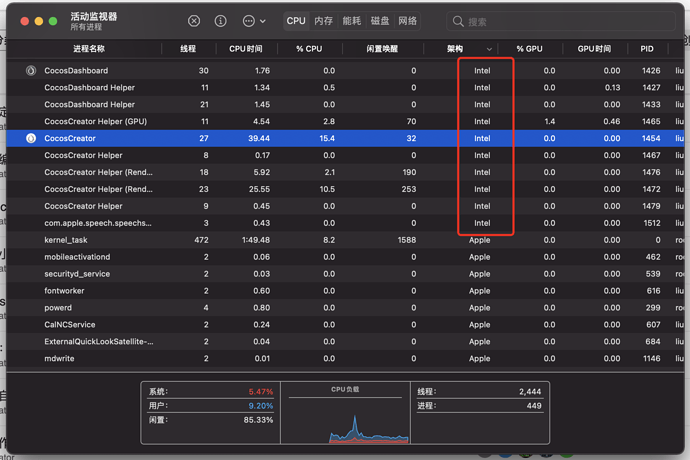This screenshot has height=460, width=690.
Task: Select the CocosCreator process name
Action: tap(70, 138)
